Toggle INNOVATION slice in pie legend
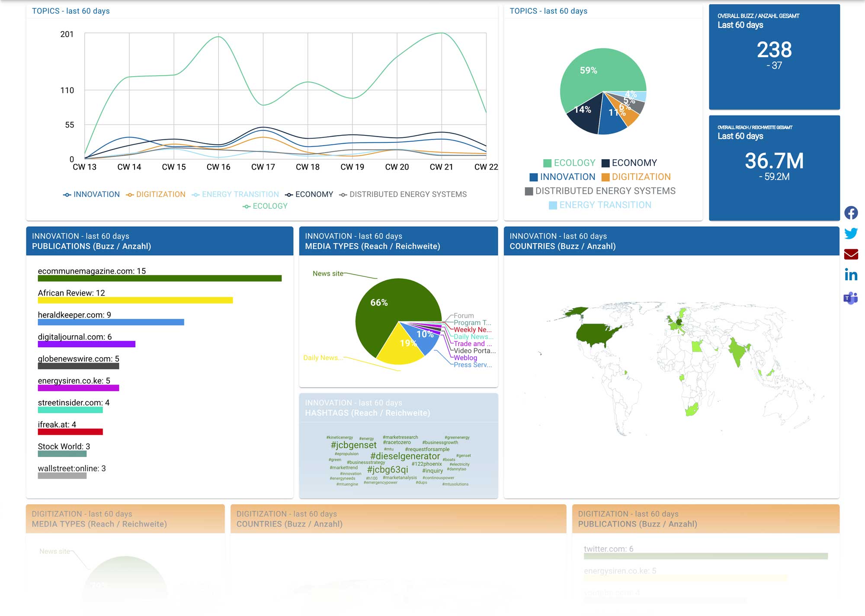Image resolution: width=865 pixels, height=616 pixels. click(x=562, y=177)
